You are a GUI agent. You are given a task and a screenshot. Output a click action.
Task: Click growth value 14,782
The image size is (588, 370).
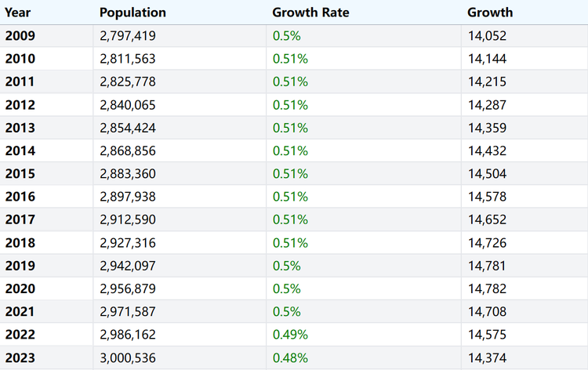coord(487,288)
